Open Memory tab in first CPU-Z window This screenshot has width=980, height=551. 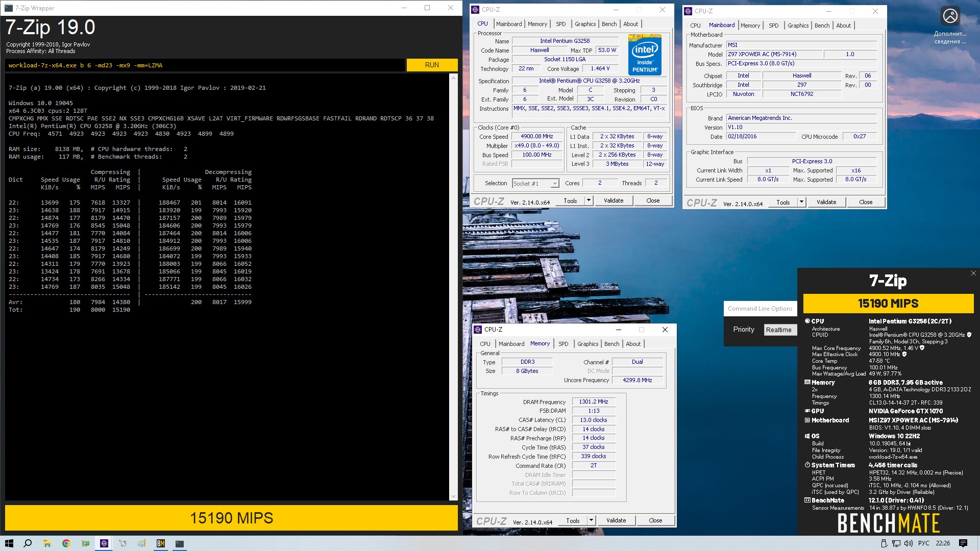click(x=537, y=24)
